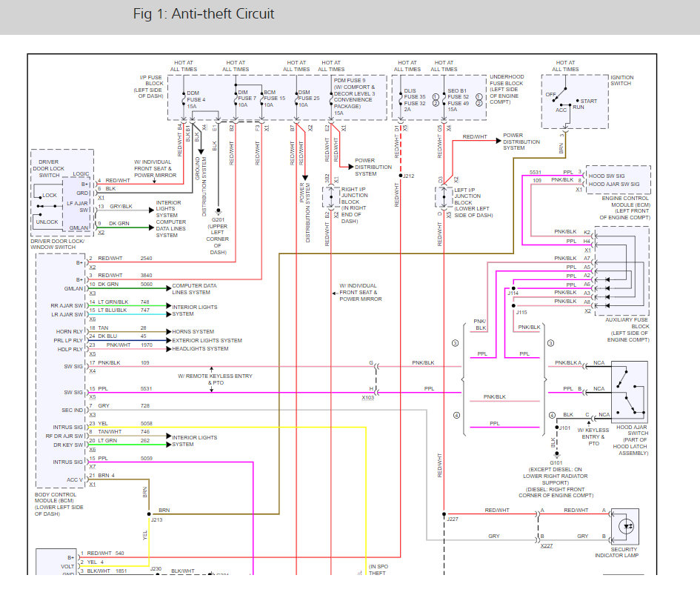Click circuit number '5058' on YEL wire
This screenshot has width=700, height=598.
tap(147, 423)
